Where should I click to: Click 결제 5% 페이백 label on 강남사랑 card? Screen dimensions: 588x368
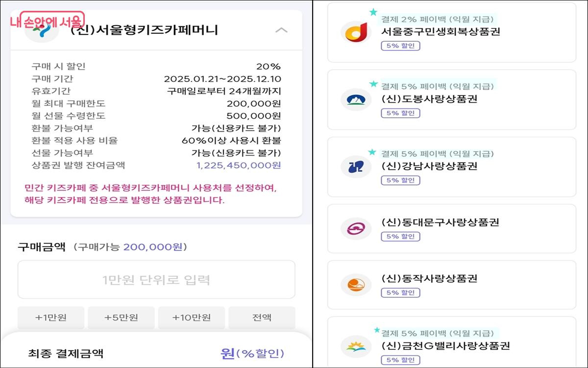coord(437,154)
